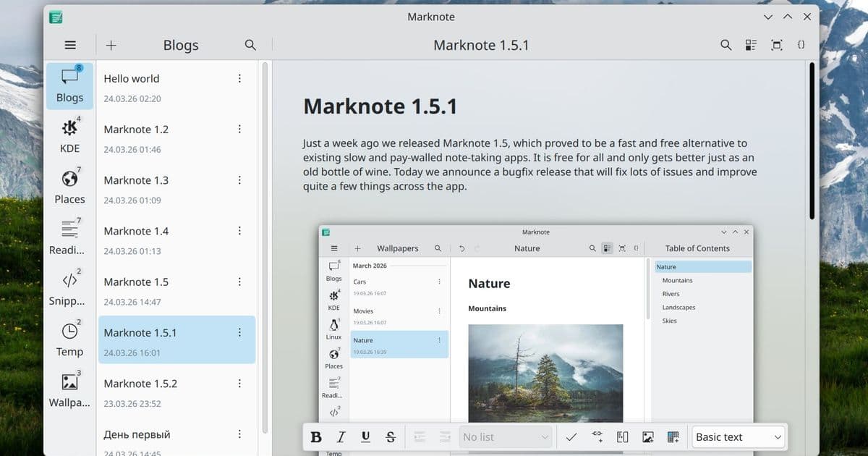Select the Marknote 1.5.2 note
868x456 pixels.
(x=176, y=392)
